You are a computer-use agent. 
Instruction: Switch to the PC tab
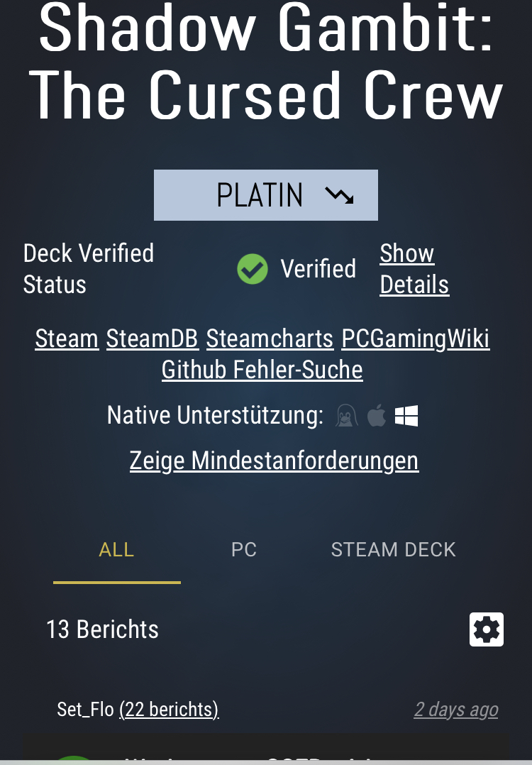pos(244,550)
